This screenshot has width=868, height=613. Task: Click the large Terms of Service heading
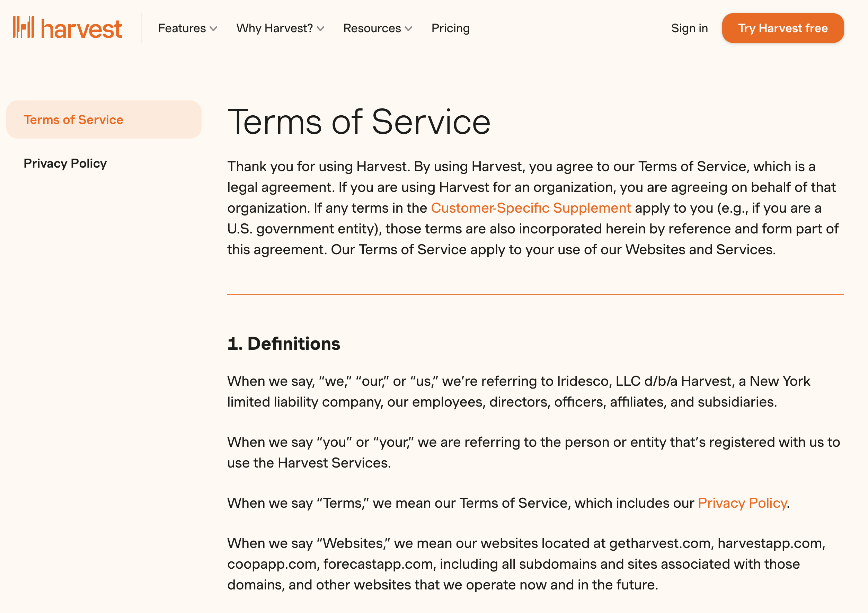coord(359,122)
